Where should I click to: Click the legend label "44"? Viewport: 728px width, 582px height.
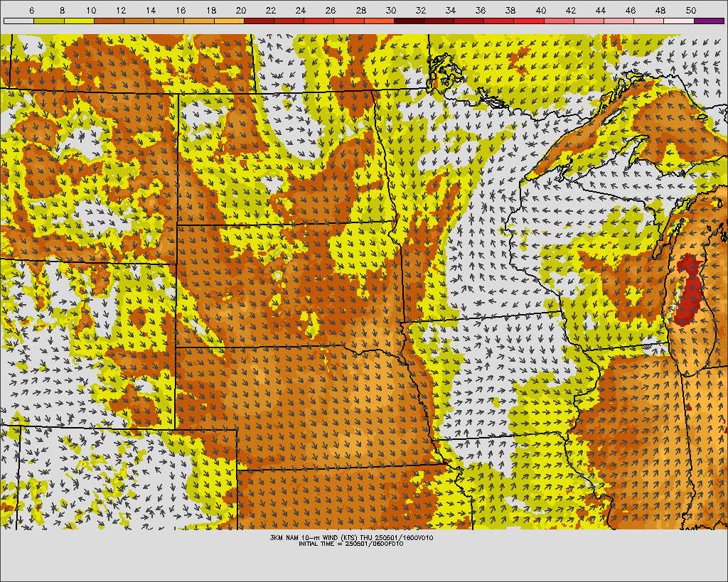click(x=601, y=10)
